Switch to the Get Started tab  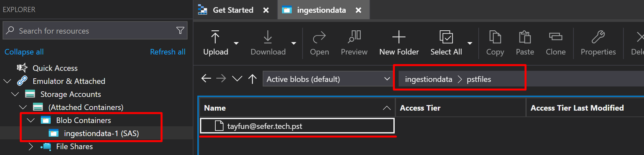(233, 10)
